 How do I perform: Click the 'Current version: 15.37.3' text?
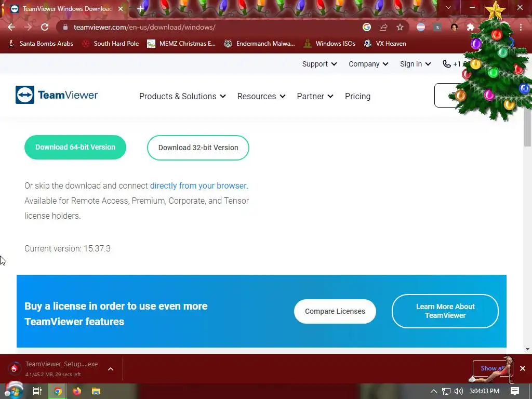pyautogui.click(x=68, y=248)
